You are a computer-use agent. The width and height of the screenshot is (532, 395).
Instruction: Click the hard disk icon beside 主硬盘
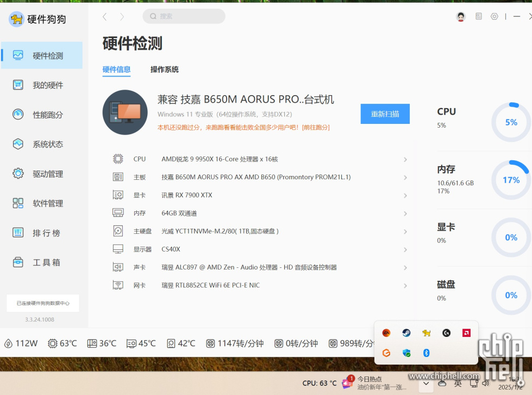pyautogui.click(x=118, y=231)
